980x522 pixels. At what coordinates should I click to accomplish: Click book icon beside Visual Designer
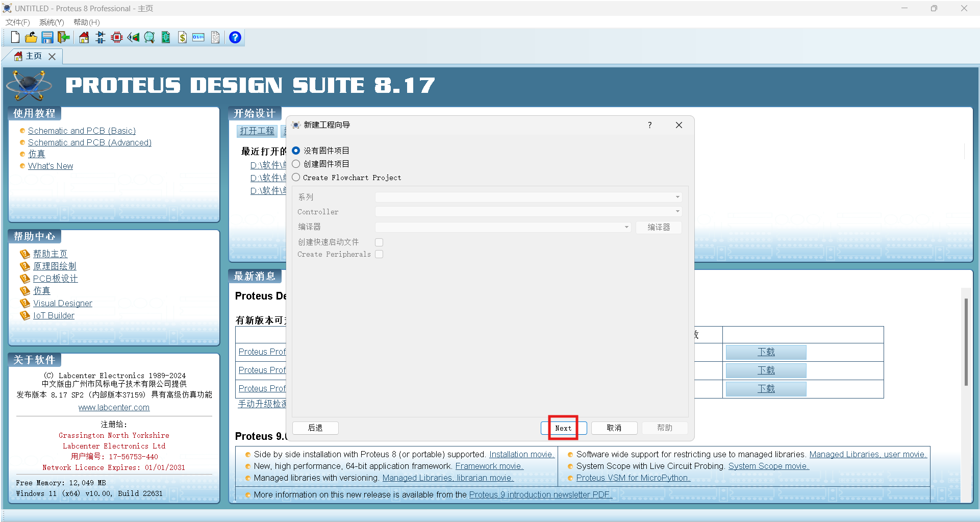[25, 303]
